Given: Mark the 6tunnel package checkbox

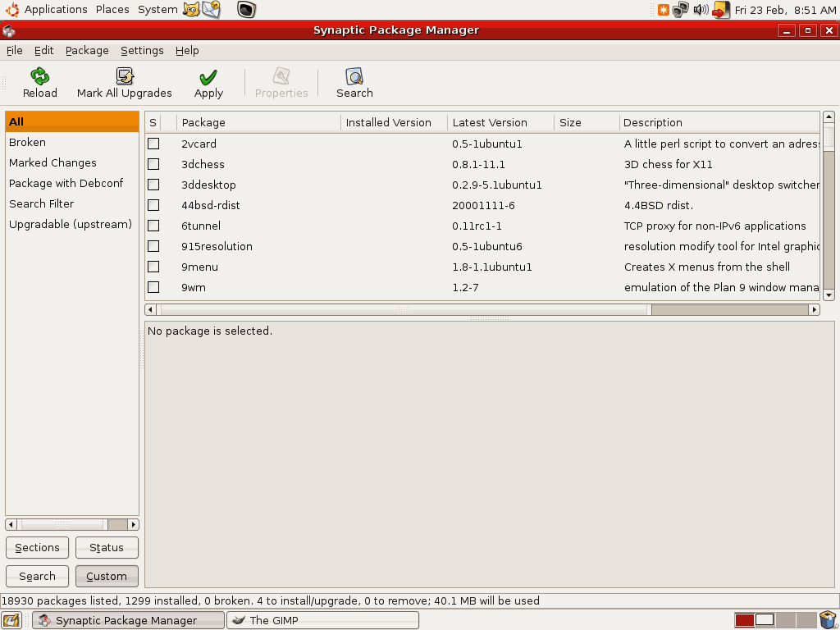Looking at the screenshot, I should [153, 226].
